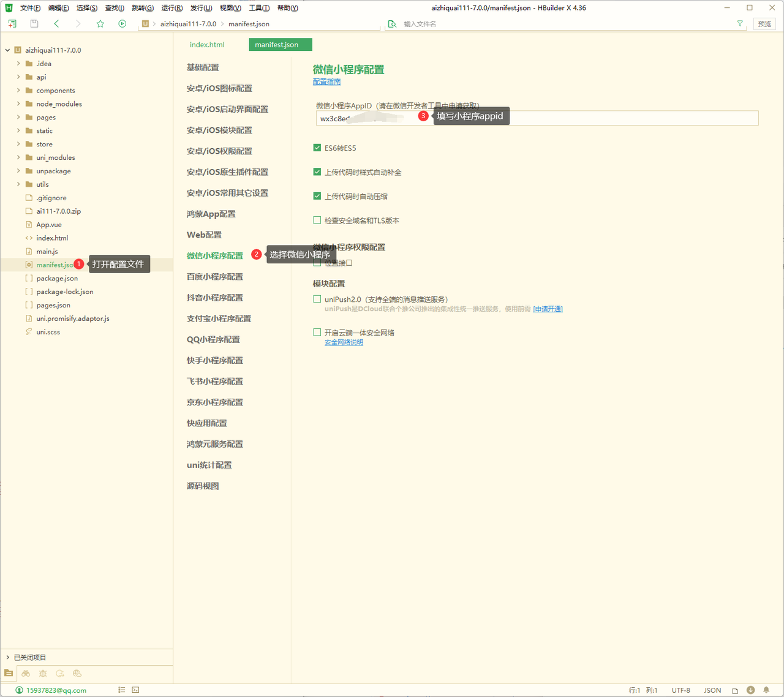Expand the utils folder
The width and height of the screenshot is (784, 697).
coord(18,184)
